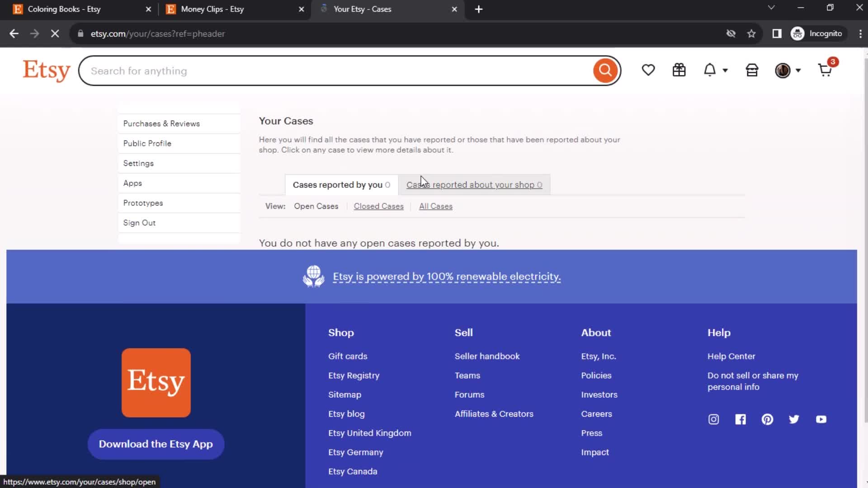
Task: Click Sign Out in sidebar
Action: click(179, 223)
